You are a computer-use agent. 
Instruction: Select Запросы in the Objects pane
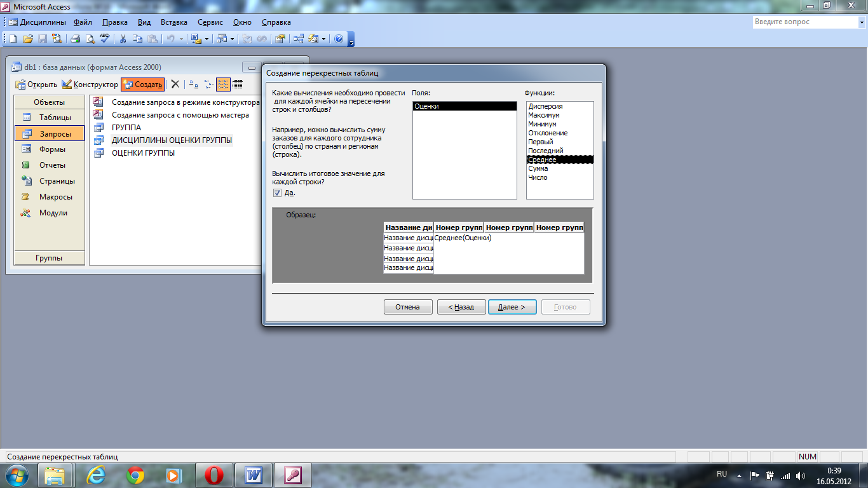pos(49,133)
